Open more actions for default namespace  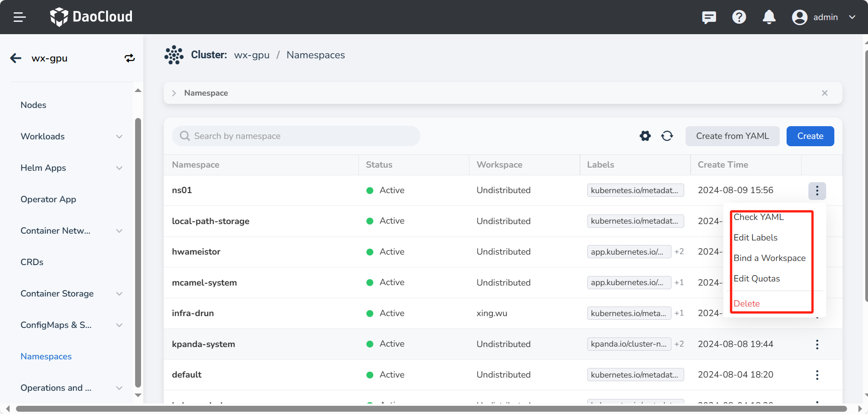click(817, 375)
